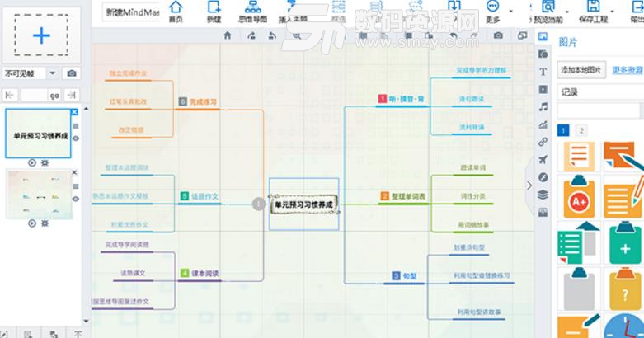Image resolution: width=644 pixels, height=338 pixels.
Task: Click play icon under first frame thumbnail
Action: [32, 163]
